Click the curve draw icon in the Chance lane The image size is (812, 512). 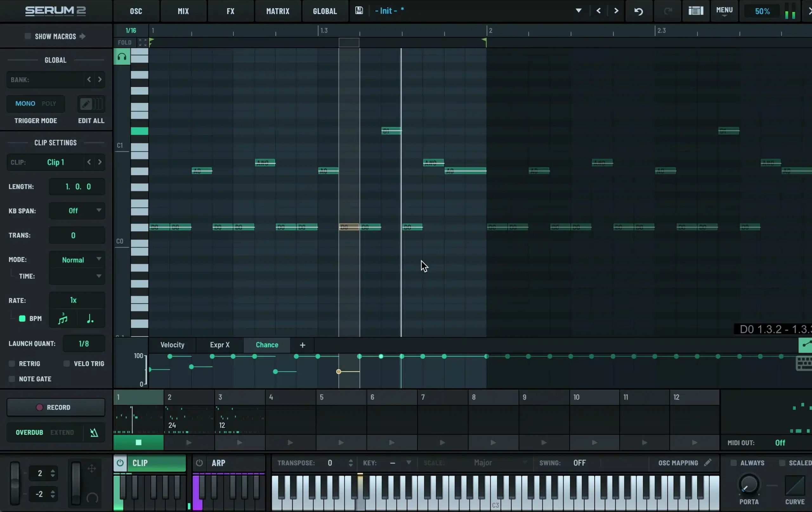805,345
